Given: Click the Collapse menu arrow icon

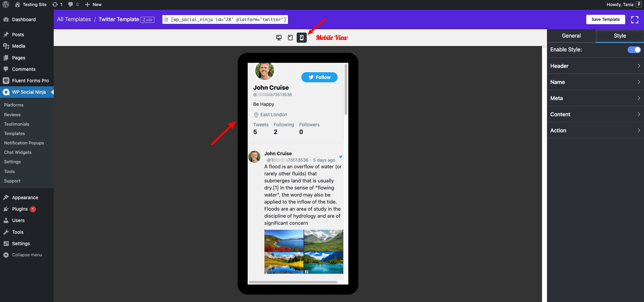Looking at the screenshot, I should [x=6, y=255].
